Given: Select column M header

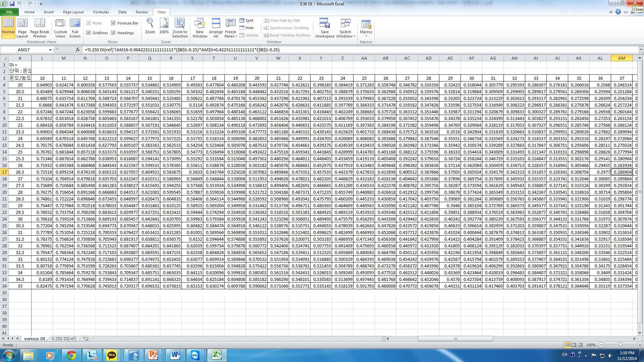Looking at the screenshot, I should tap(64, 58).
